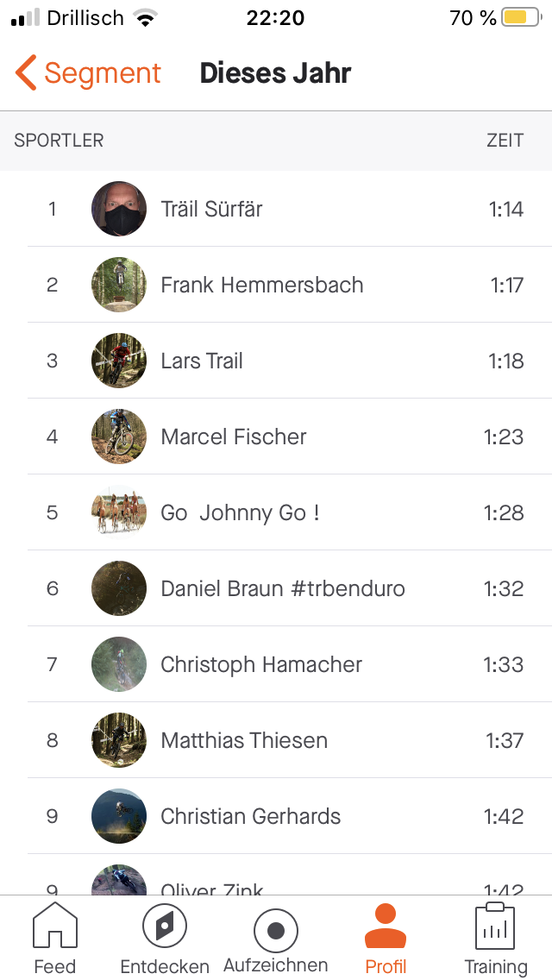
Task: Tap Matthias Thiesen's avatar image
Action: [x=119, y=740]
